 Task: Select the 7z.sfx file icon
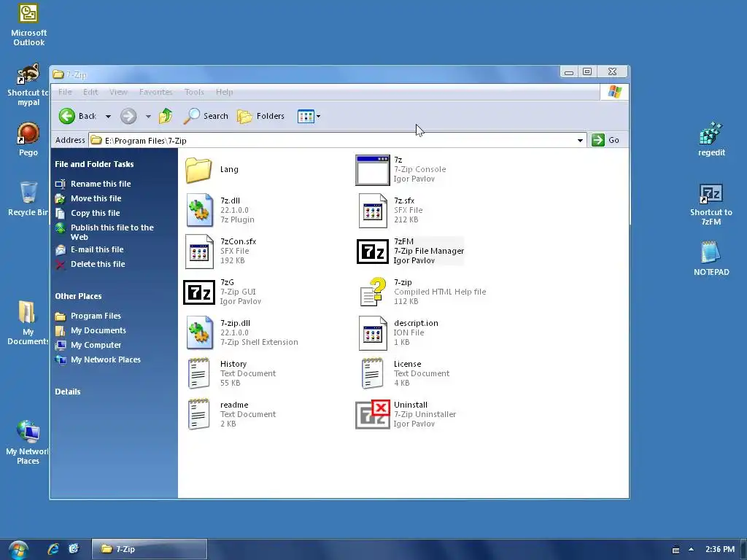[x=373, y=210]
